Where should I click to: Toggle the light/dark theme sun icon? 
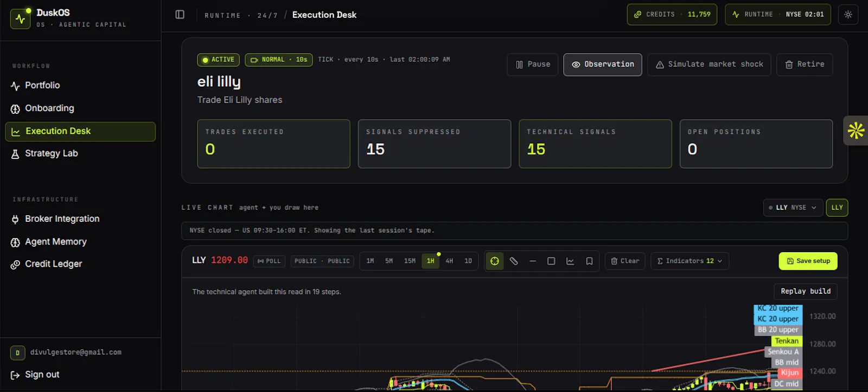coord(848,15)
